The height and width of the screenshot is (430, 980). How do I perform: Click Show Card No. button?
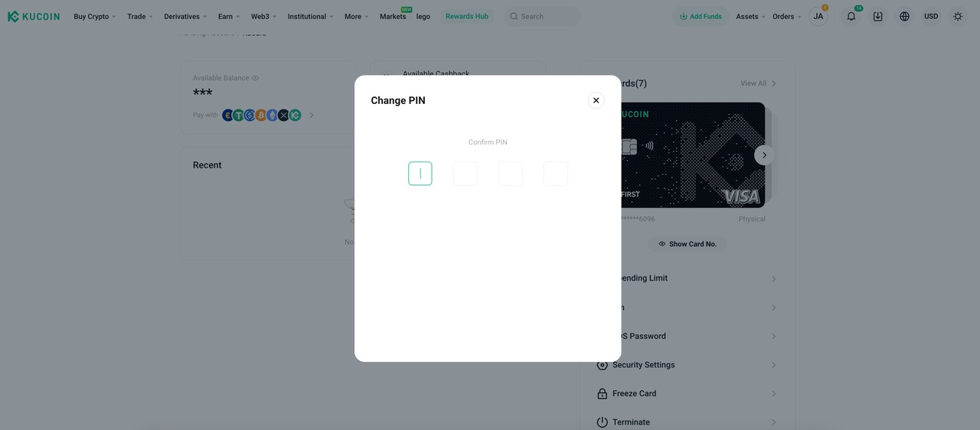687,244
